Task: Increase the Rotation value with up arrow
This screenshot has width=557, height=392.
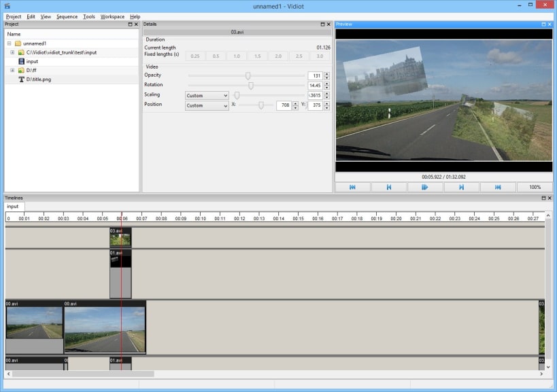Action: tap(326, 84)
